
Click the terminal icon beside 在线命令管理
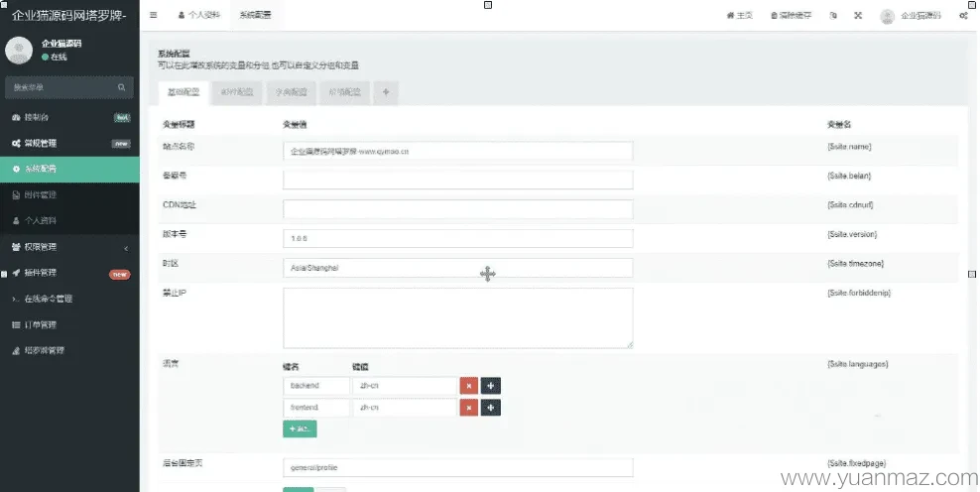(16, 299)
